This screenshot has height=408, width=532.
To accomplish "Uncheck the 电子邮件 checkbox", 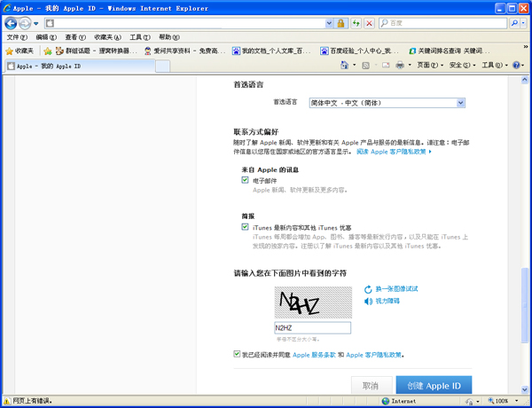I will click(x=245, y=180).
